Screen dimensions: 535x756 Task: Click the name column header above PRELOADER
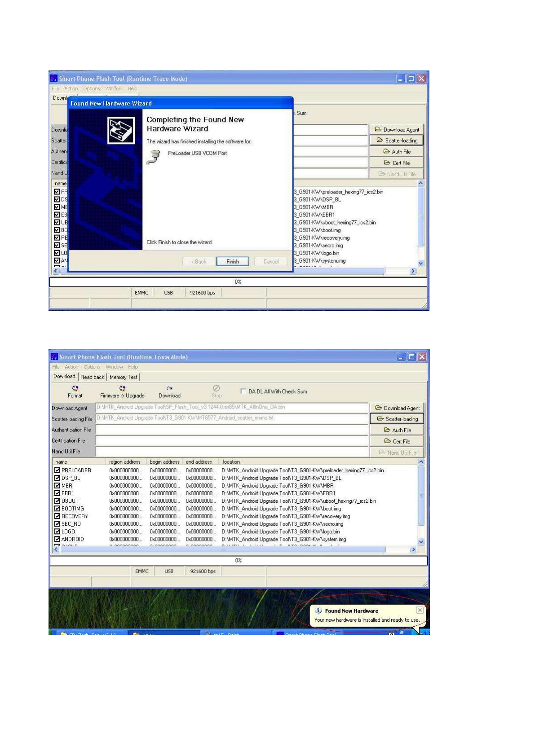[79, 462]
